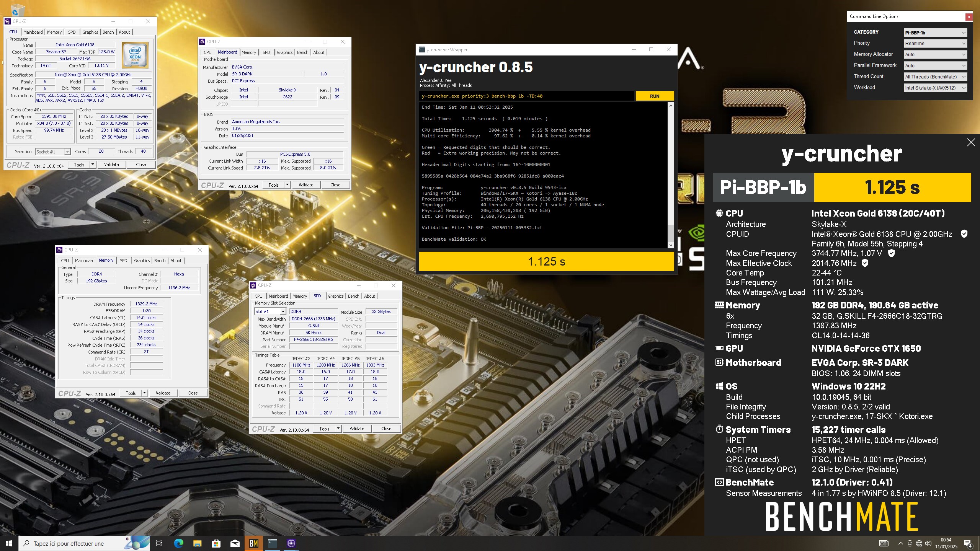The image size is (980, 551).
Task: Click the Meet Now camera icon in the tray
Action: (x=910, y=543)
